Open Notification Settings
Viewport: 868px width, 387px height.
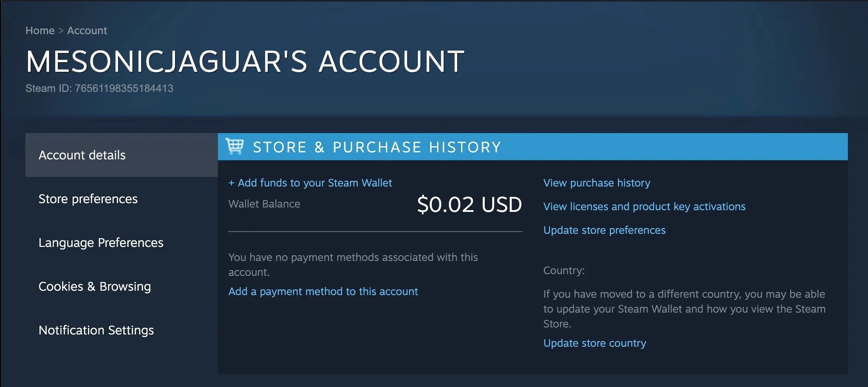pos(96,330)
